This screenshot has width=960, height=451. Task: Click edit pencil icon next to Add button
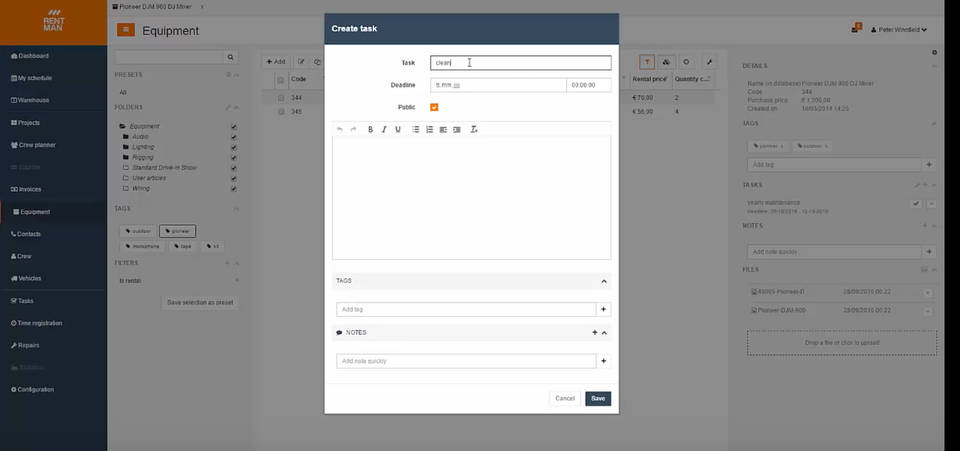301,61
